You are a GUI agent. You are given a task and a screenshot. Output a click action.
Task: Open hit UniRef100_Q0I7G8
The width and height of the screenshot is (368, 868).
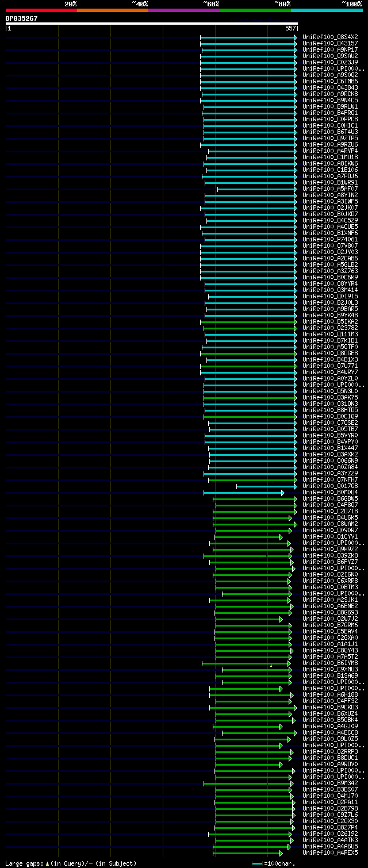click(330, 486)
